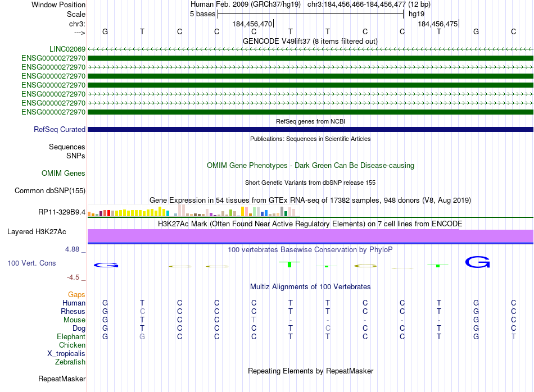Click the PhyloP Basewise Conservation title
534x392 pixels.
pos(310,249)
